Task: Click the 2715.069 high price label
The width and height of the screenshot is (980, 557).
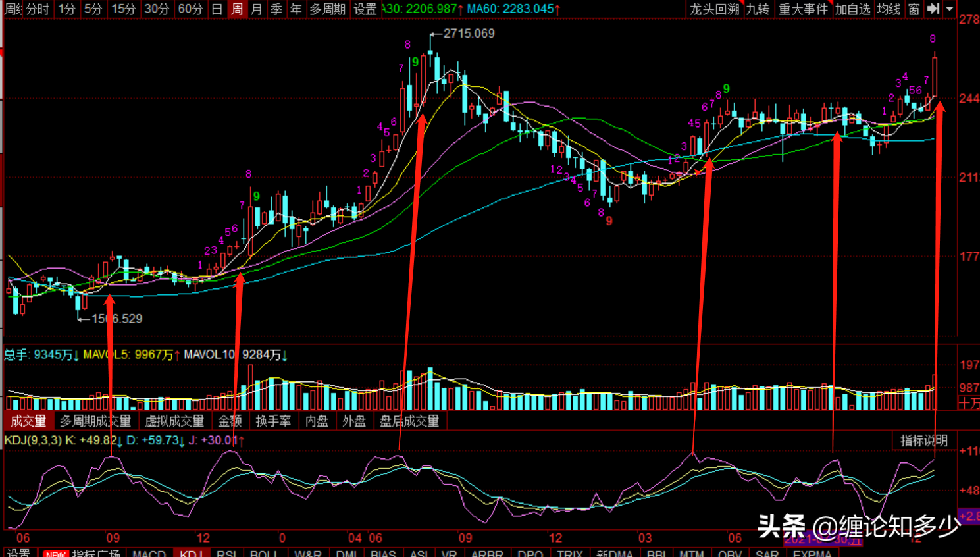Action: click(x=469, y=33)
